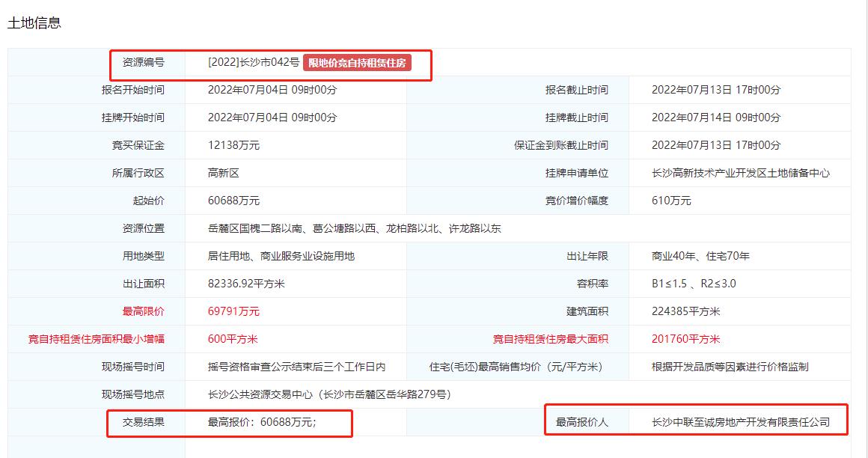Select bidder 长沙中联至诚房地产开发有限责任公司
This screenshot has height=458, width=868.
[x=741, y=422]
